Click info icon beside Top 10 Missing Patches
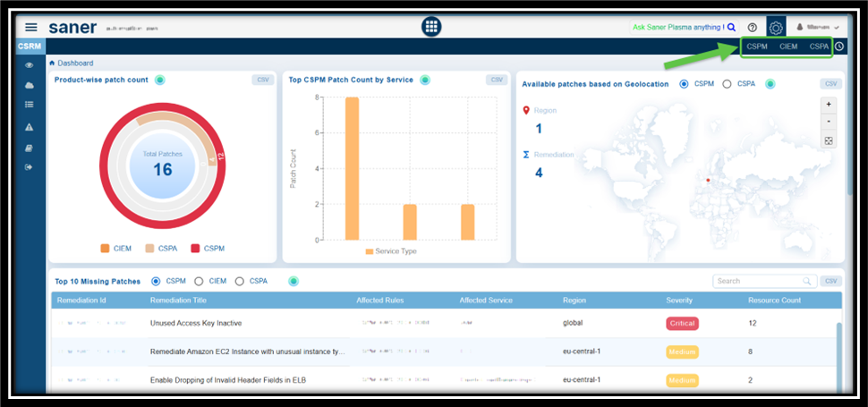This screenshot has height=407, width=868. click(294, 281)
